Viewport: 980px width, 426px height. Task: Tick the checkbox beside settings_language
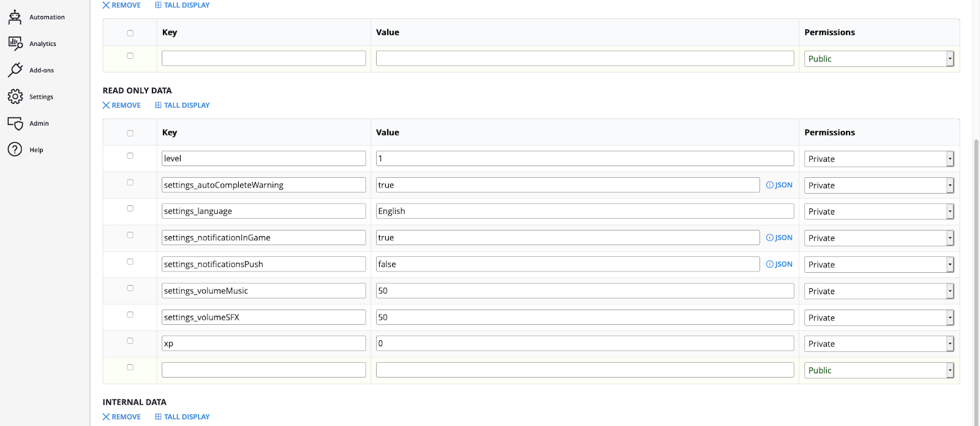tap(130, 208)
